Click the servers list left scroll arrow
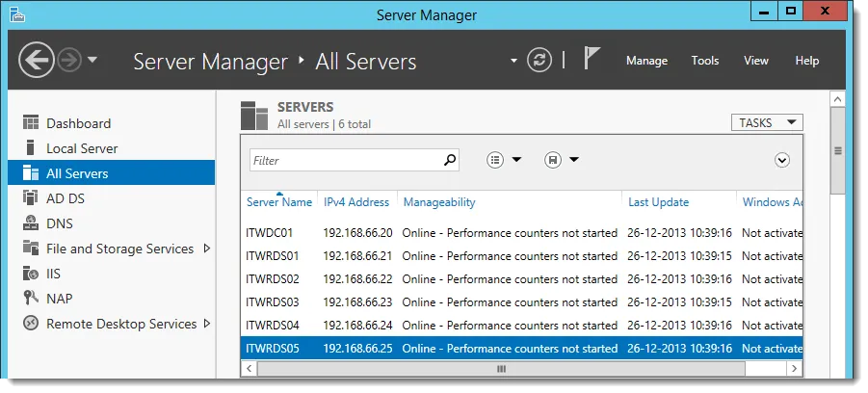 pyautogui.click(x=250, y=369)
